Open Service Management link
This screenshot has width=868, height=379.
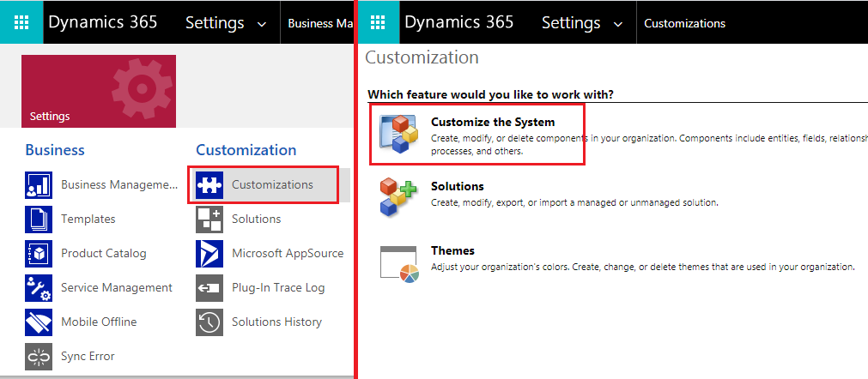pos(117,287)
